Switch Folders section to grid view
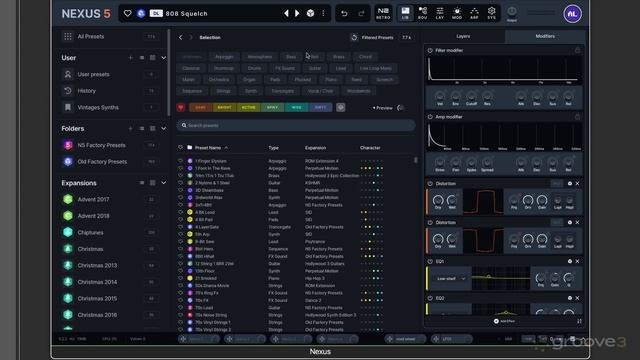The height and width of the screenshot is (360, 640). 153,129
